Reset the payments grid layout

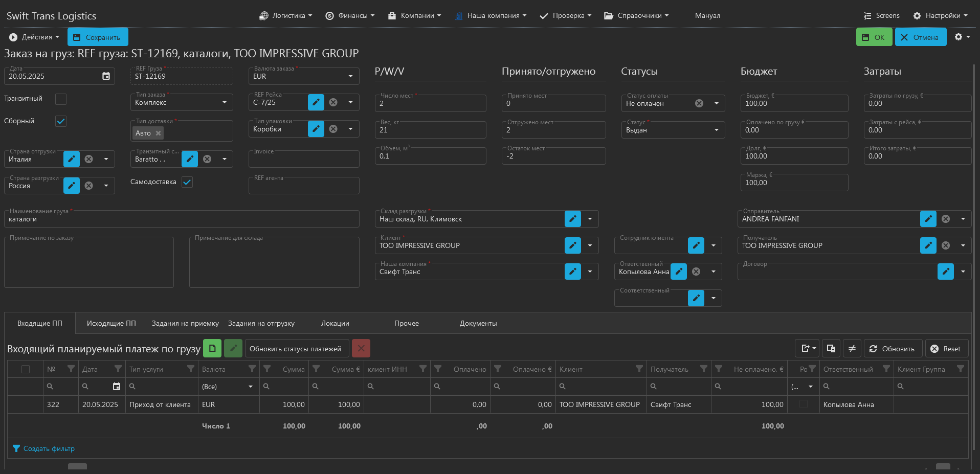(946, 349)
